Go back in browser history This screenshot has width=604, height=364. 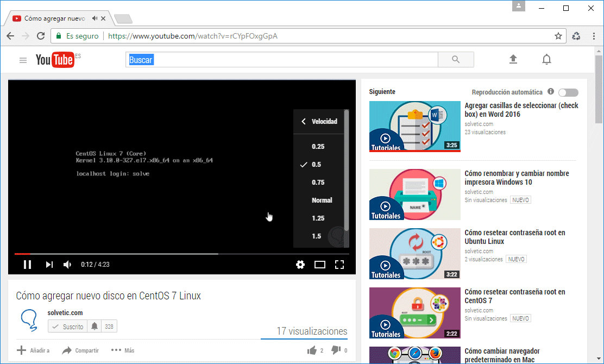coord(10,36)
